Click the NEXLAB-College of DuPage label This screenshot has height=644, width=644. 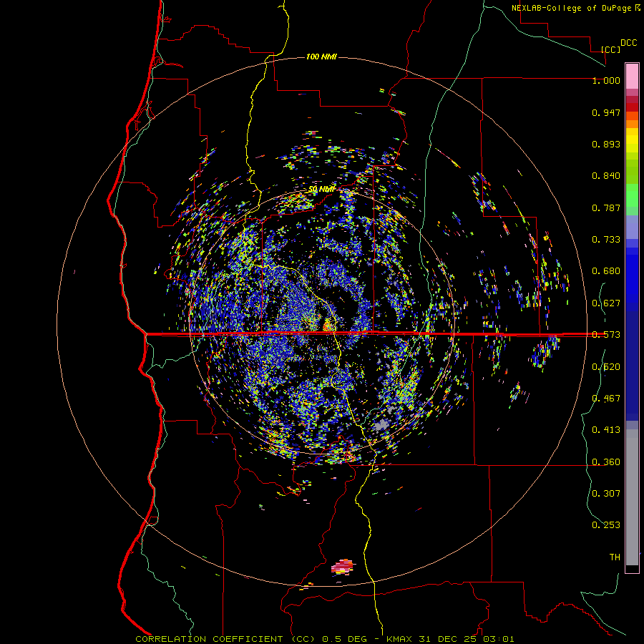point(575,8)
